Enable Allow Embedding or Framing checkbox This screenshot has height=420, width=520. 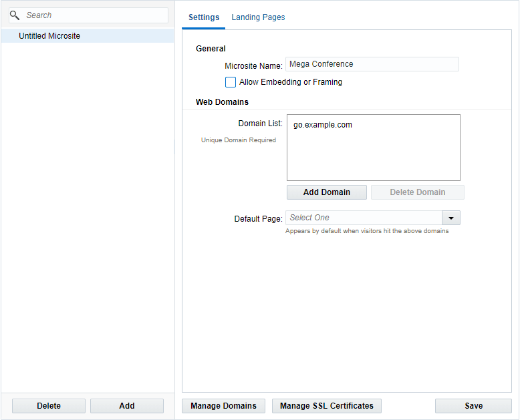pyautogui.click(x=231, y=82)
